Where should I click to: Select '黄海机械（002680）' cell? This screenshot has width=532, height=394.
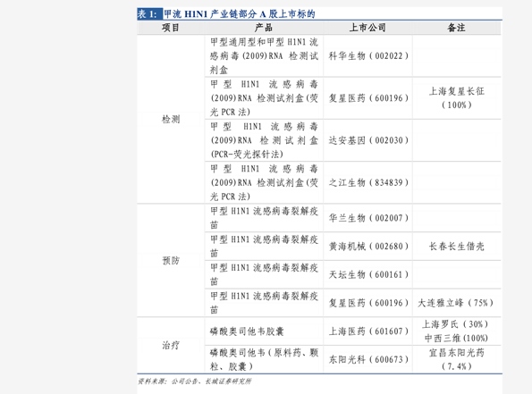pos(368,247)
